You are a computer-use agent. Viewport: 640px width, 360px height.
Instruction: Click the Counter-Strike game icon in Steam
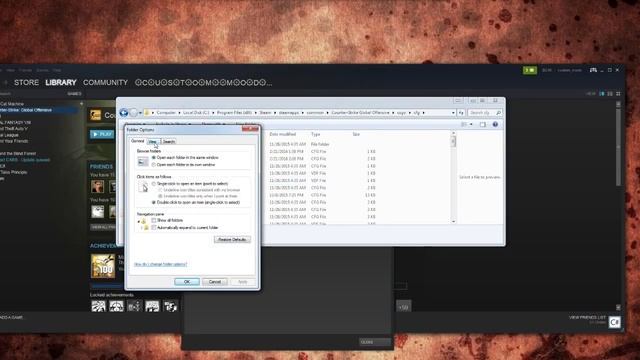click(96, 115)
